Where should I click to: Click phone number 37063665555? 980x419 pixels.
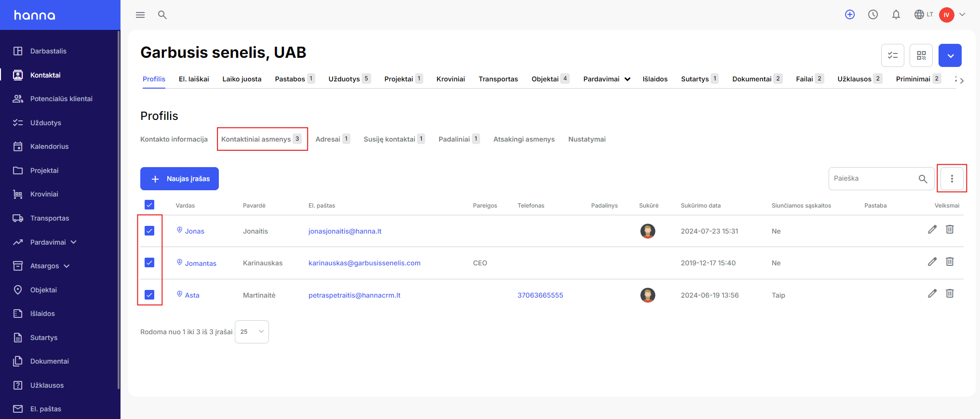(x=540, y=295)
